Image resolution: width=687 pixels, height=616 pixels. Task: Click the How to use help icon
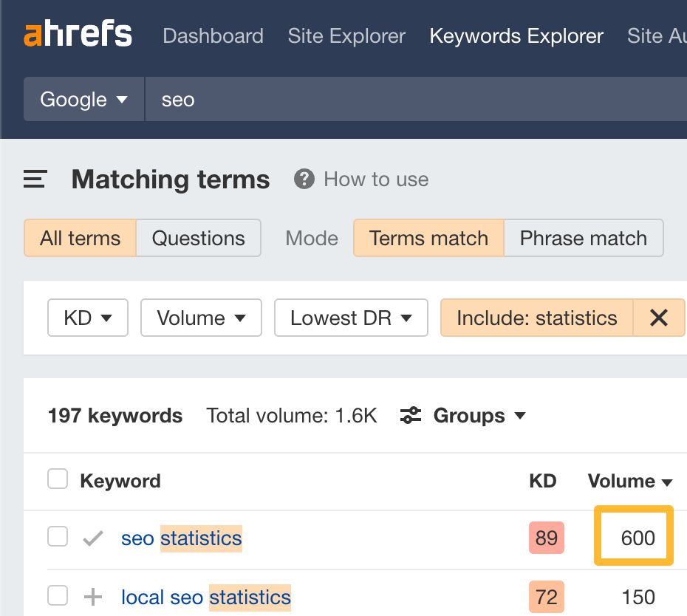(304, 179)
